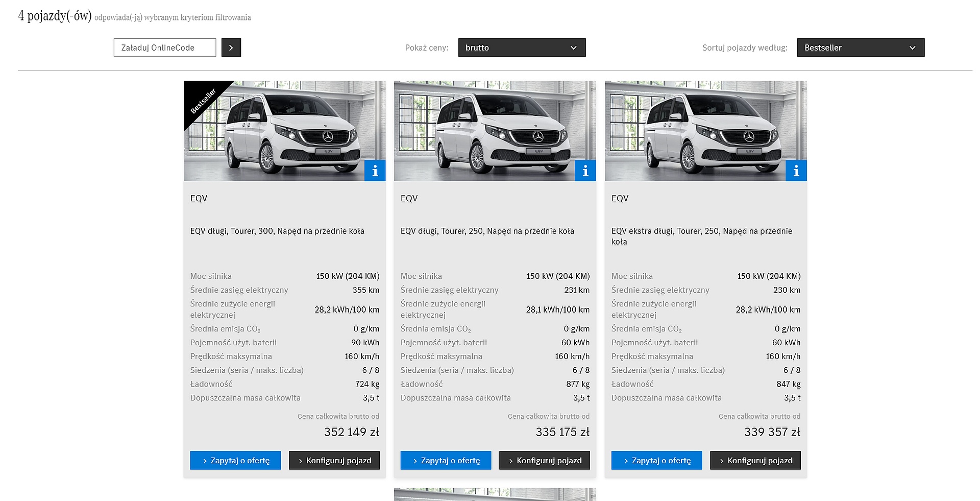
Task: Click info icon on EQV 300 card
Action: pyautogui.click(x=375, y=171)
